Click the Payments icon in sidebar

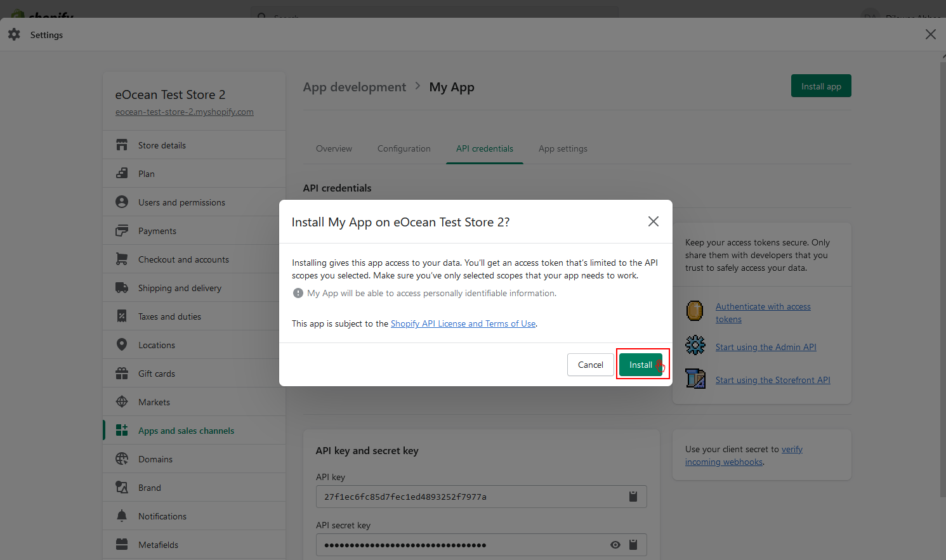point(122,231)
